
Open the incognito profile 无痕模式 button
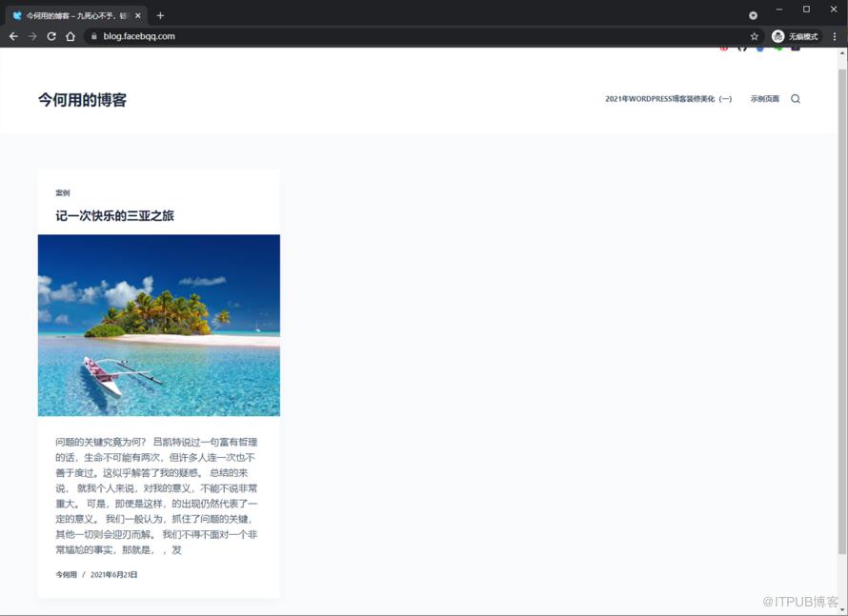tap(796, 36)
